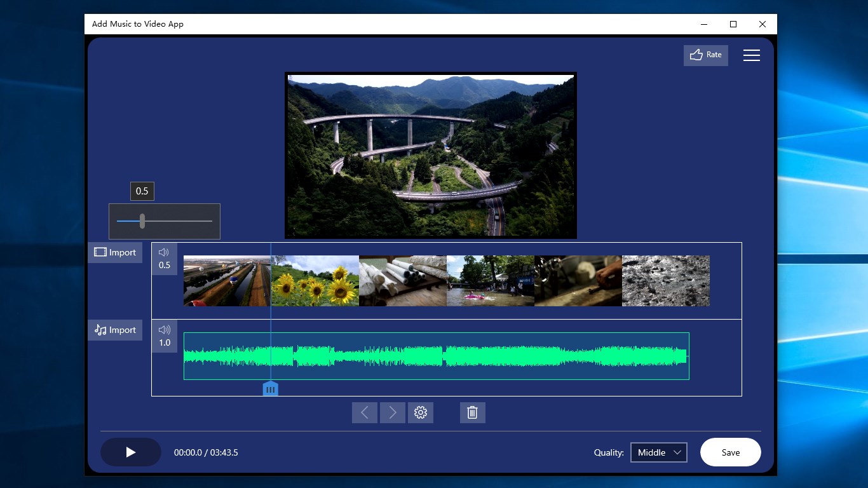The height and width of the screenshot is (488, 868).
Task: Move clip right with the right arrow
Action: click(x=393, y=412)
